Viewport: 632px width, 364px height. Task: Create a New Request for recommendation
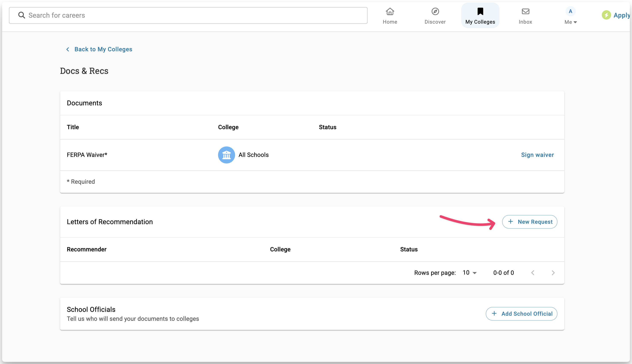[530, 222]
